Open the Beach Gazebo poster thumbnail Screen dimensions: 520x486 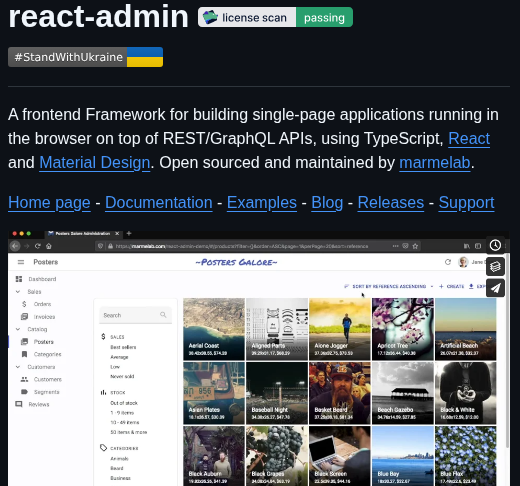[x=403, y=393]
